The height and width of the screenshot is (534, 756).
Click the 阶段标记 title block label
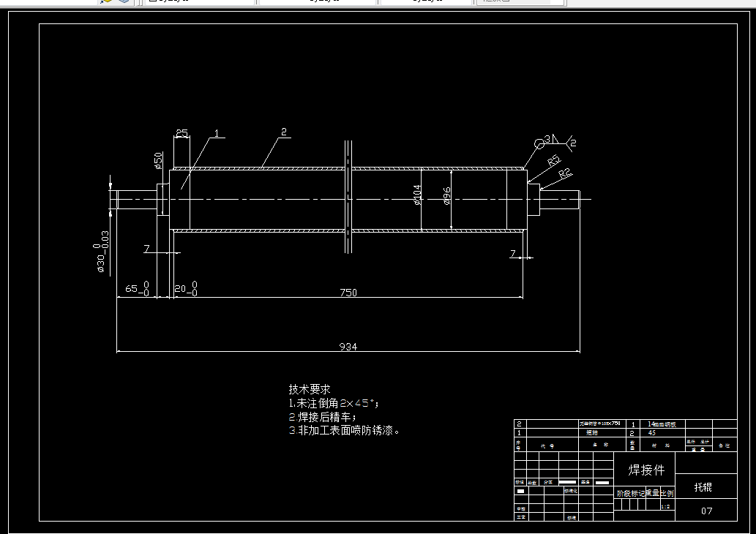point(631,494)
